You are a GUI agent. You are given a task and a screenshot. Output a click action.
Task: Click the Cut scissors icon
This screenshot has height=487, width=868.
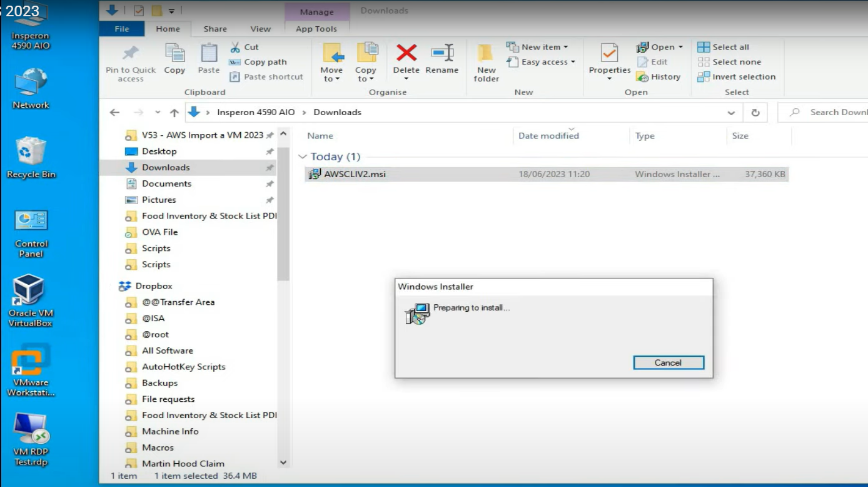coord(235,47)
